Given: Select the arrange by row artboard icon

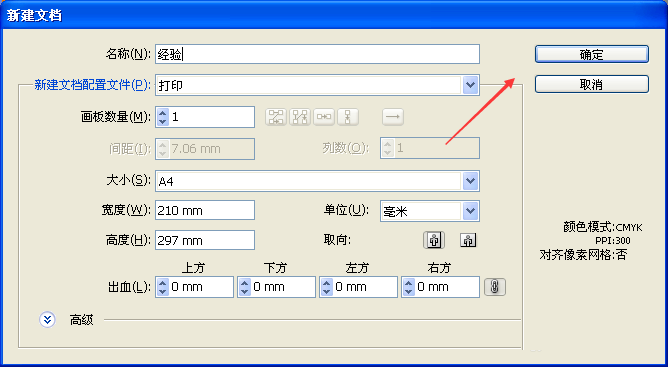Looking at the screenshot, I should click(324, 116).
